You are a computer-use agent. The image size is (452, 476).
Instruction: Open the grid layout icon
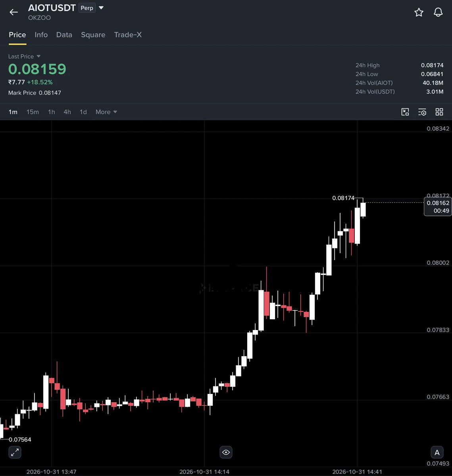[x=439, y=112]
